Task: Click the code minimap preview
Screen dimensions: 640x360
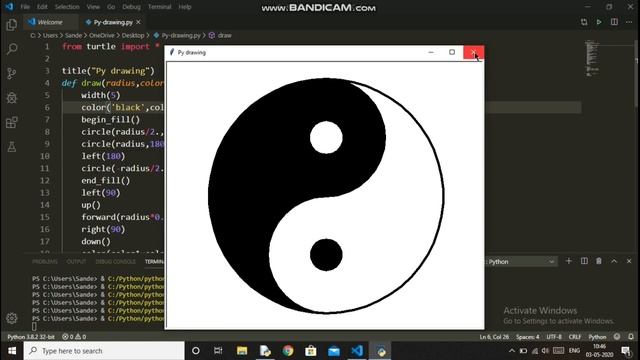Action: tap(592, 58)
